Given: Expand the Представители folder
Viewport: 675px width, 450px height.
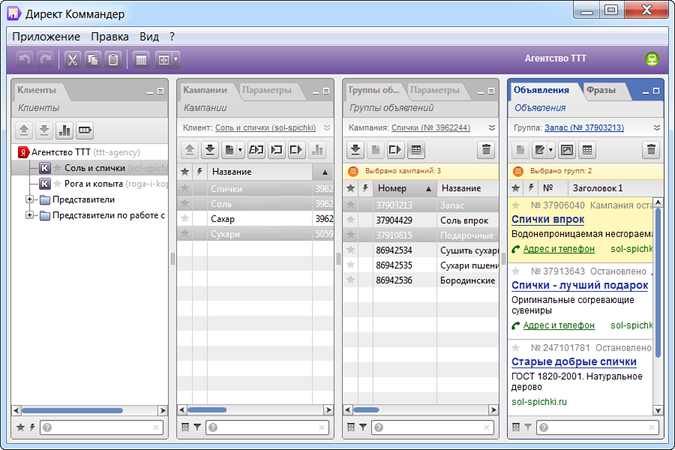Looking at the screenshot, I should coord(29,199).
